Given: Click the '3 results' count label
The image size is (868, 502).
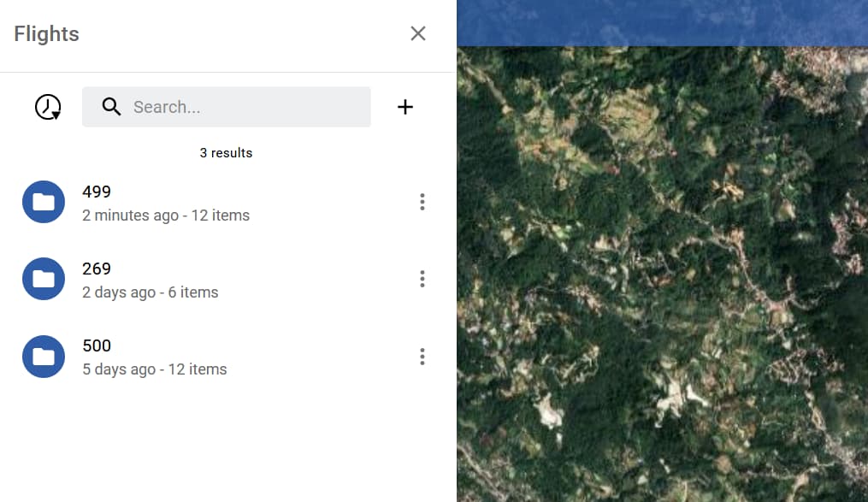Looking at the screenshot, I should [x=226, y=153].
